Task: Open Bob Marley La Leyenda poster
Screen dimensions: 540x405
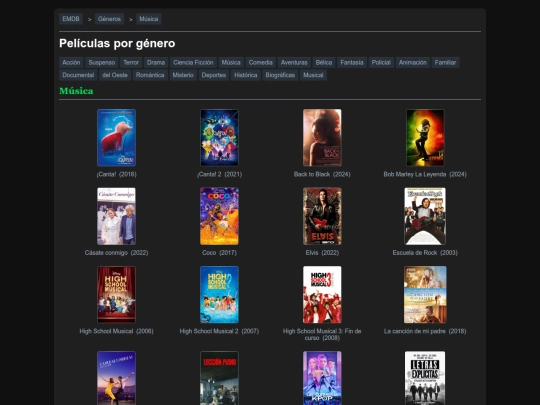Action: (x=425, y=138)
